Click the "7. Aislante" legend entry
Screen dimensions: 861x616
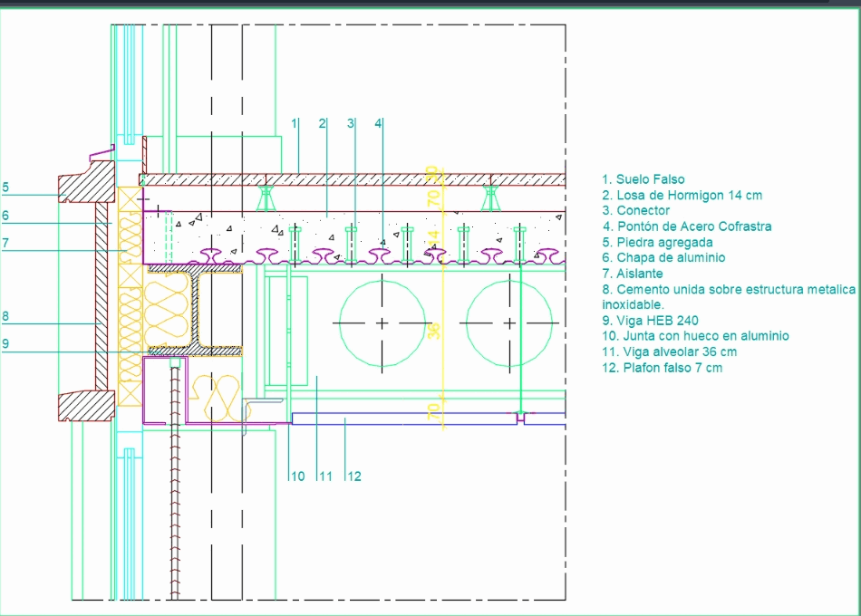coord(634,273)
